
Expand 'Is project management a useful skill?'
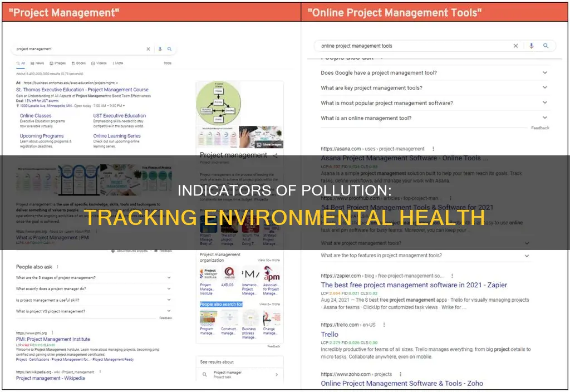pos(94,300)
